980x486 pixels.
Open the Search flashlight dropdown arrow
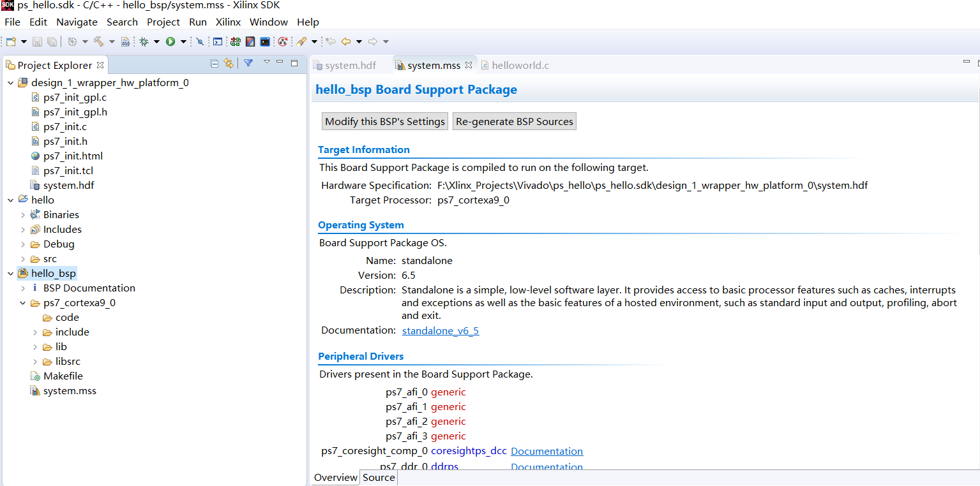coord(314,41)
